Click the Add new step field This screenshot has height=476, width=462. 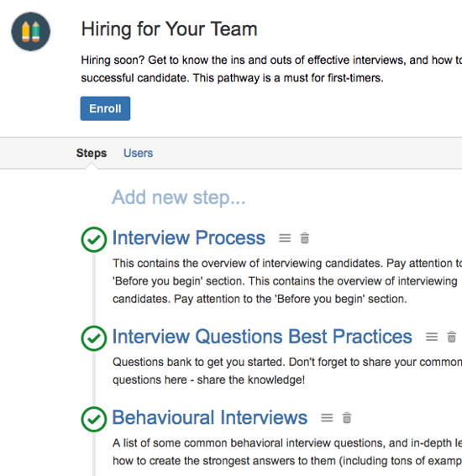coord(178,197)
